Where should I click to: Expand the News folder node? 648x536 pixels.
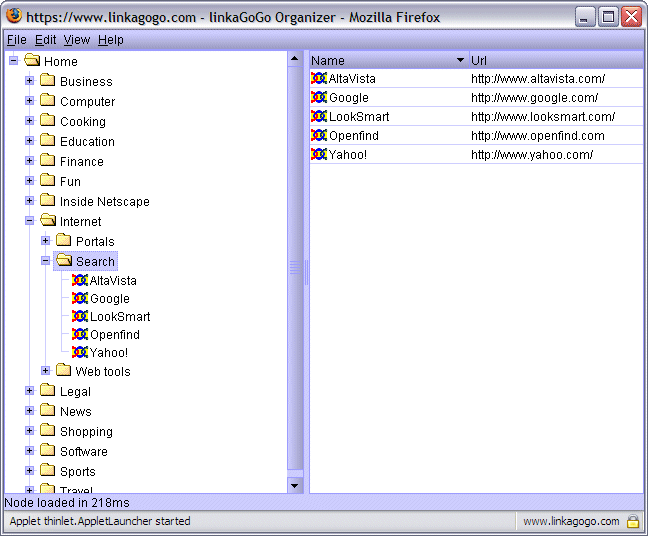(x=29, y=410)
